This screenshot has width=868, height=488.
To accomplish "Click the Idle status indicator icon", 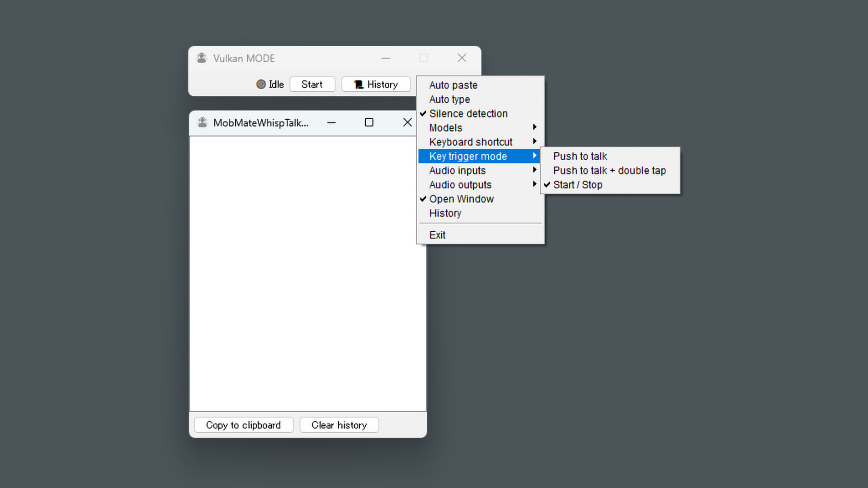I will point(261,84).
